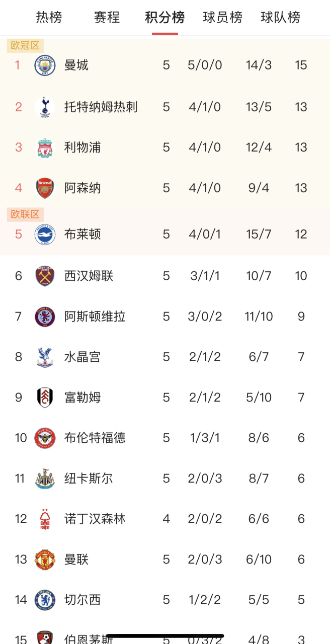This screenshot has width=330, height=644.
Task: Open the Manchester United badge
Action: coord(46,559)
